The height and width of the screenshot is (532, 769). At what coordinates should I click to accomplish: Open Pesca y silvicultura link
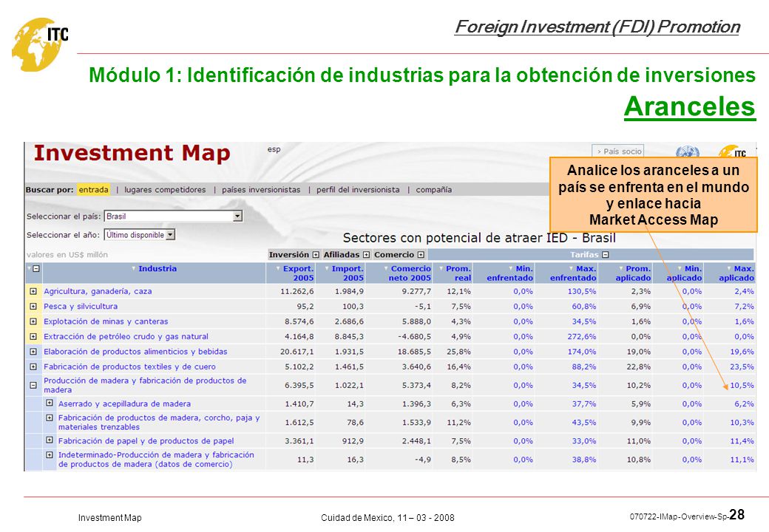[x=81, y=307]
